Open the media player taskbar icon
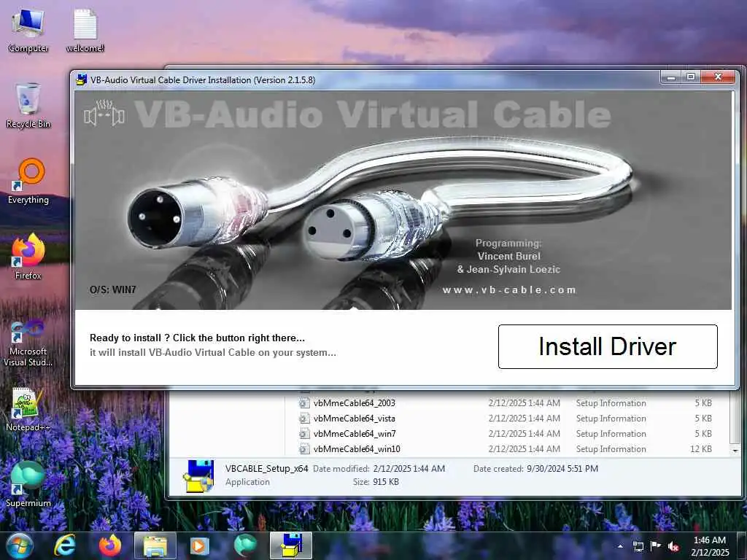747x560 pixels. point(200,545)
